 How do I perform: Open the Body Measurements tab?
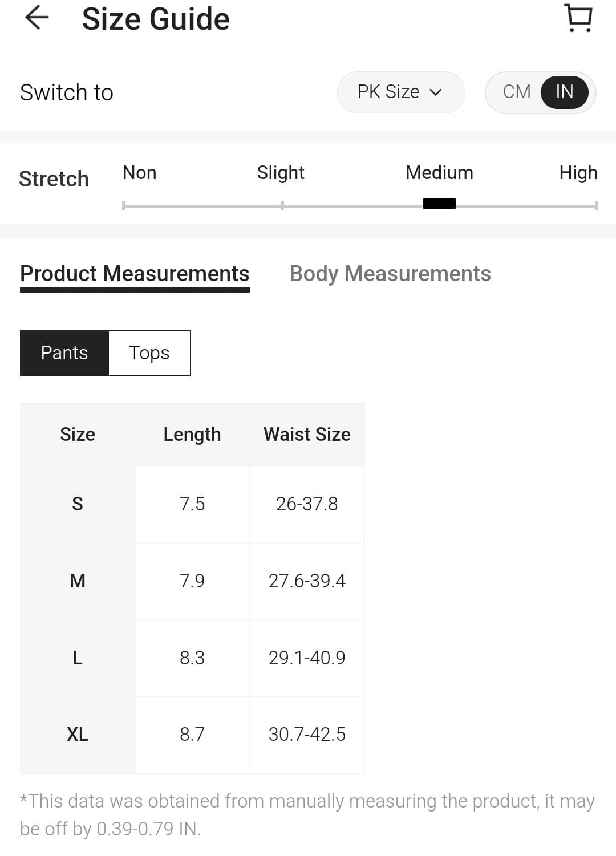tap(390, 274)
